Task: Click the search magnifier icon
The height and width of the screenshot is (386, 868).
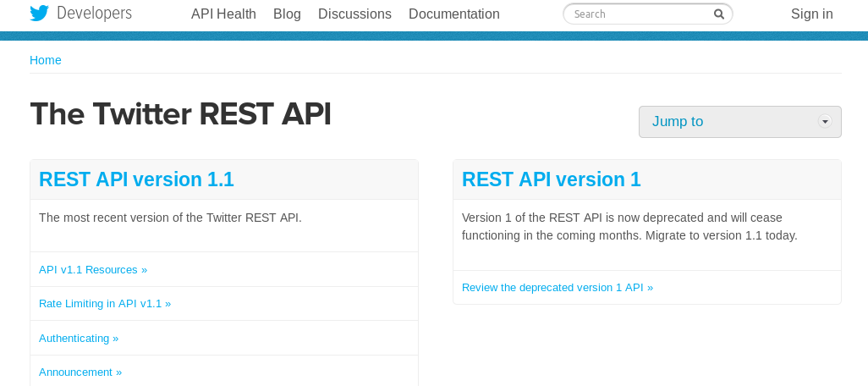Action: click(718, 14)
